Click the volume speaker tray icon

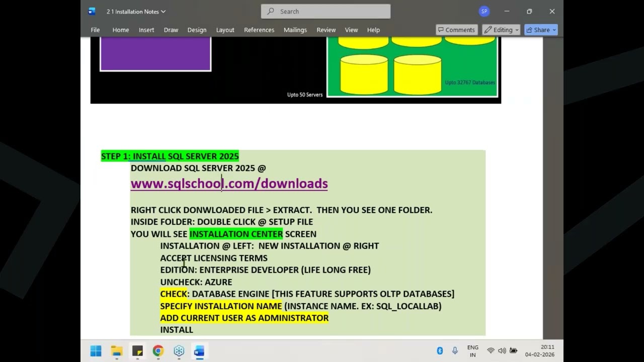coord(502,351)
